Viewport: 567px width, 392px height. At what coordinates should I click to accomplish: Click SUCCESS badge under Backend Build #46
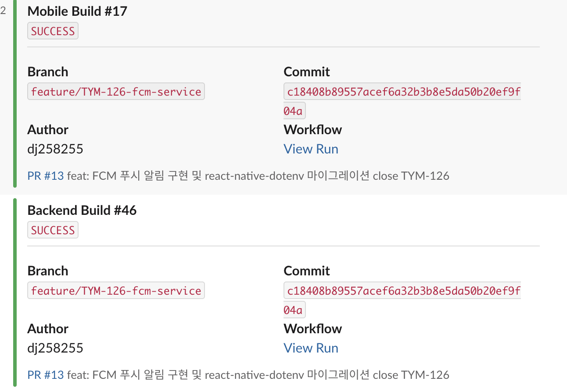click(53, 230)
